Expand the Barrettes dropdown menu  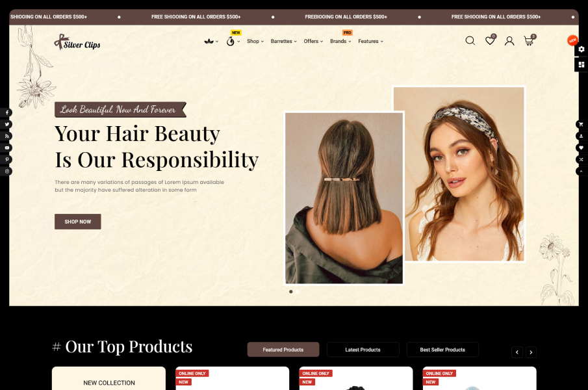tap(283, 42)
